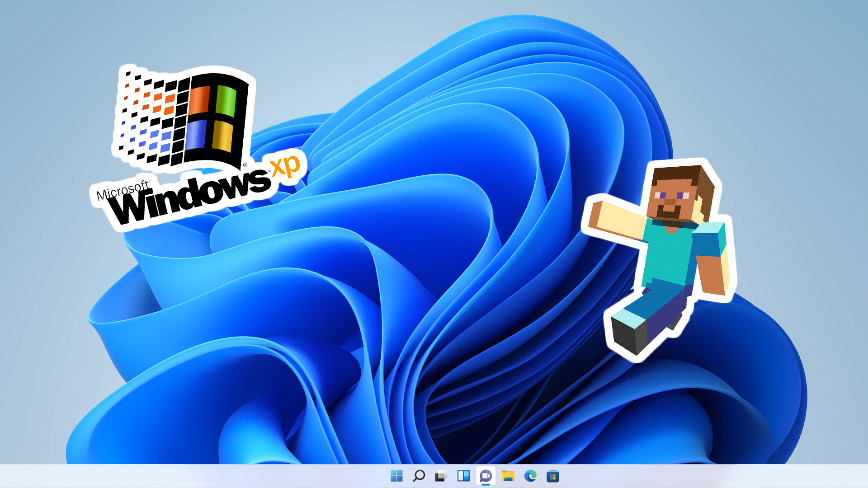
Task: Open Microsoft Edge from the taskbar
Action: pyautogui.click(x=530, y=476)
